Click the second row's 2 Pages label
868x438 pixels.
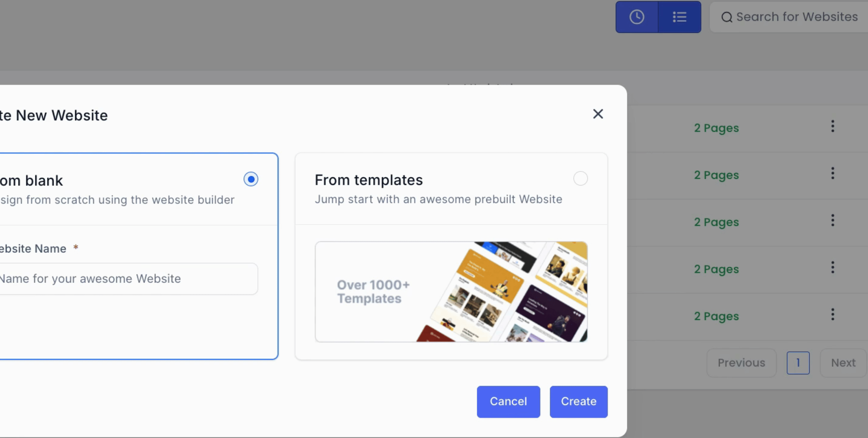716,175
